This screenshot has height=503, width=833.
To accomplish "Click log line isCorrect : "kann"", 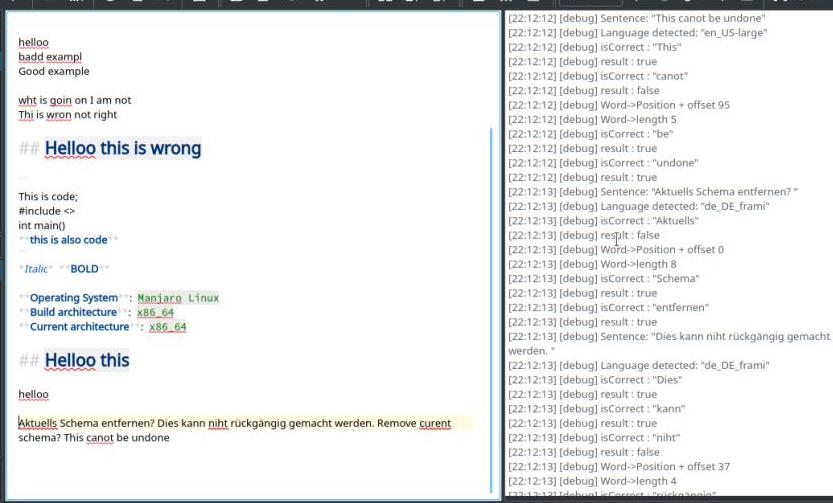I will [597, 409].
